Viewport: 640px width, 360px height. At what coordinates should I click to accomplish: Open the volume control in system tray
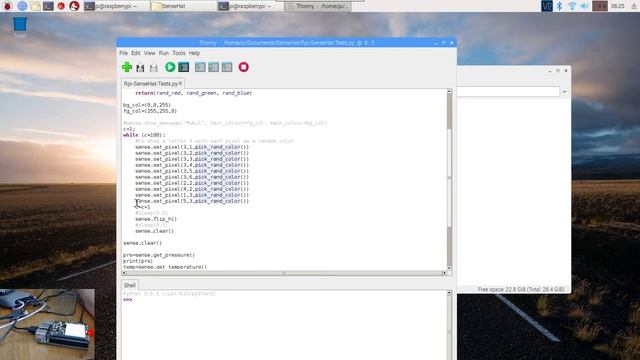click(x=585, y=6)
